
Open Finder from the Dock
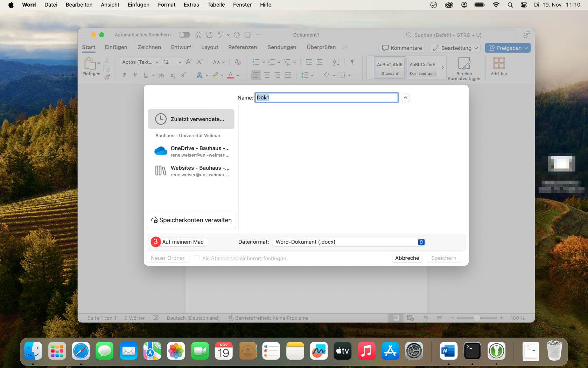pyautogui.click(x=33, y=351)
